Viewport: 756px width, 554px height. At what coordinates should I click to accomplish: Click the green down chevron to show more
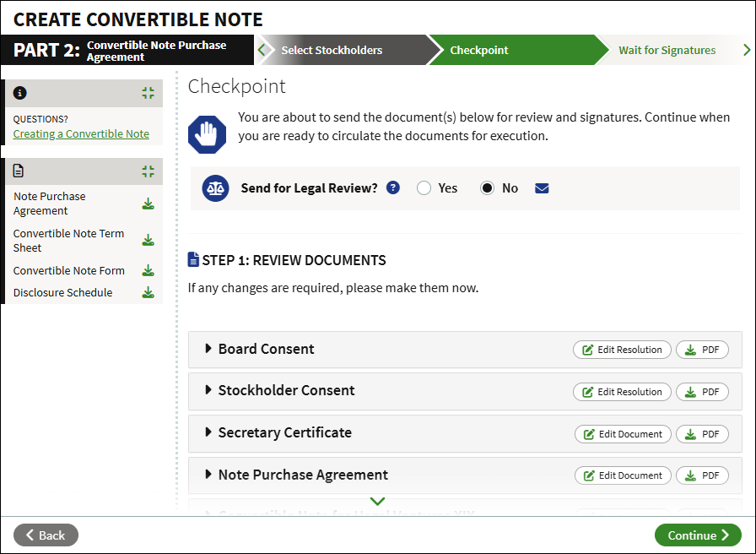[377, 502]
